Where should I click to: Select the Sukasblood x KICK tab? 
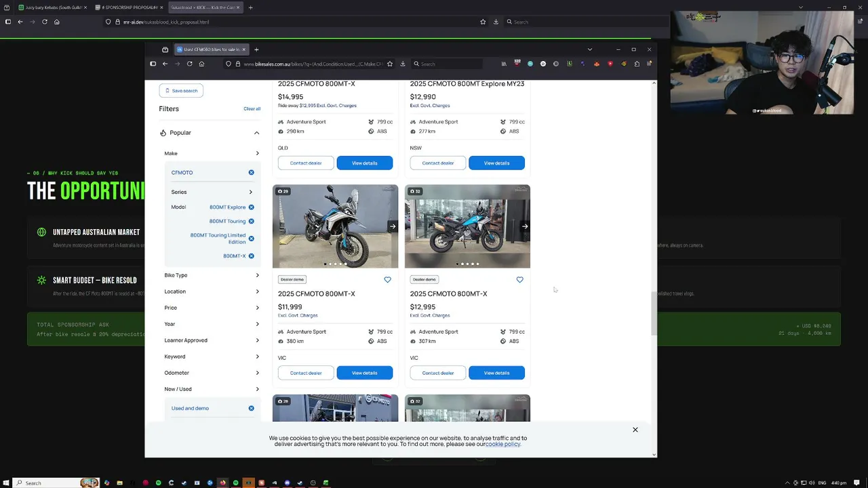(x=205, y=7)
